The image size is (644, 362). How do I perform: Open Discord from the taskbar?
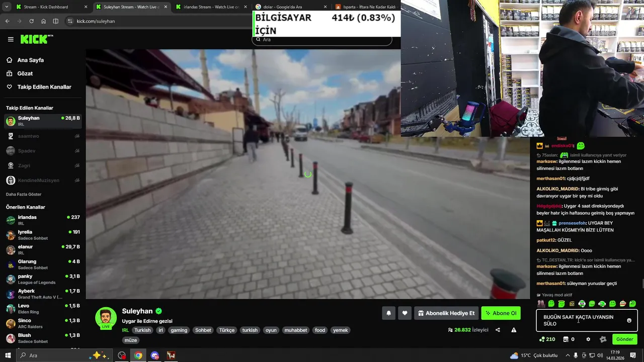(155, 355)
